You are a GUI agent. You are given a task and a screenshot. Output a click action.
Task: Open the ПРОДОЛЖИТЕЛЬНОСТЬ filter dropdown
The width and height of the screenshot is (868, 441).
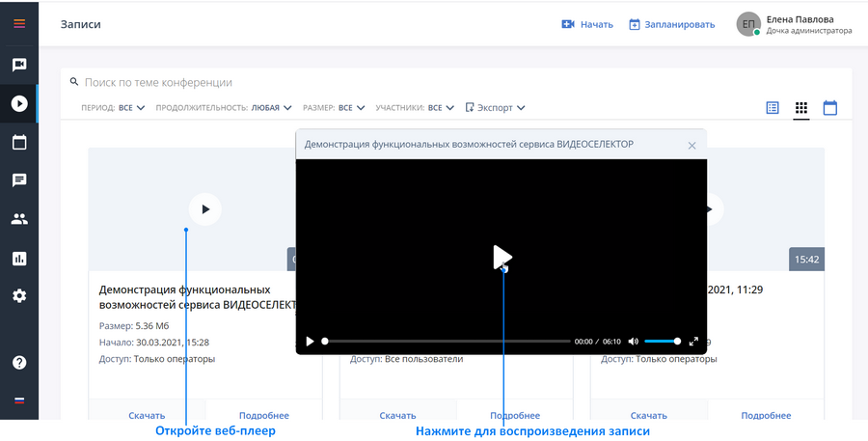click(x=224, y=107)
